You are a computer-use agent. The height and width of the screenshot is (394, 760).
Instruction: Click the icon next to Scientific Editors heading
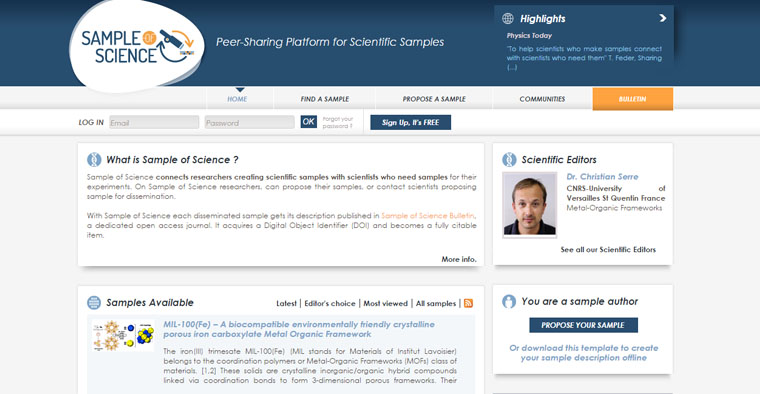pyautogui.click(x=509, y=159)
